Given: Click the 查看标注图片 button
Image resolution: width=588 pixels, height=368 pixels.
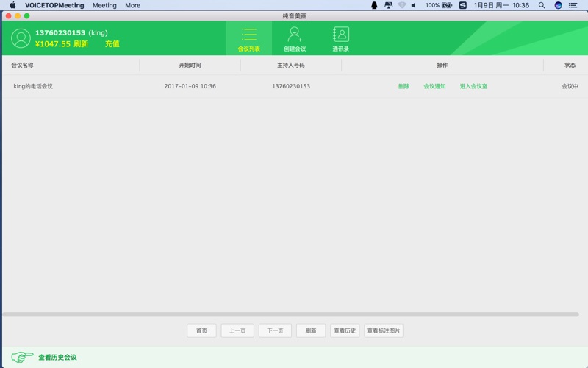Looking at the screenshot, I should coord(384,330).
